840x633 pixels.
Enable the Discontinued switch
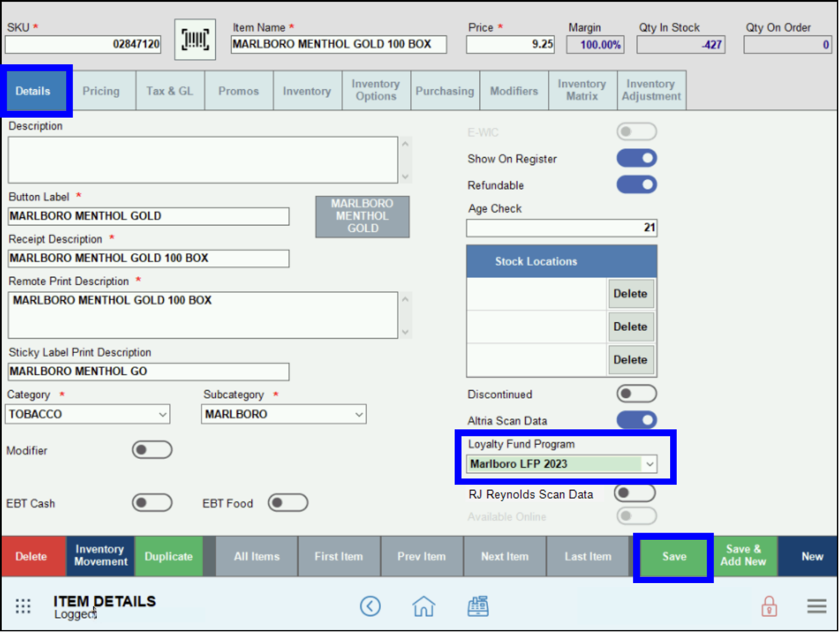[637, 394]
